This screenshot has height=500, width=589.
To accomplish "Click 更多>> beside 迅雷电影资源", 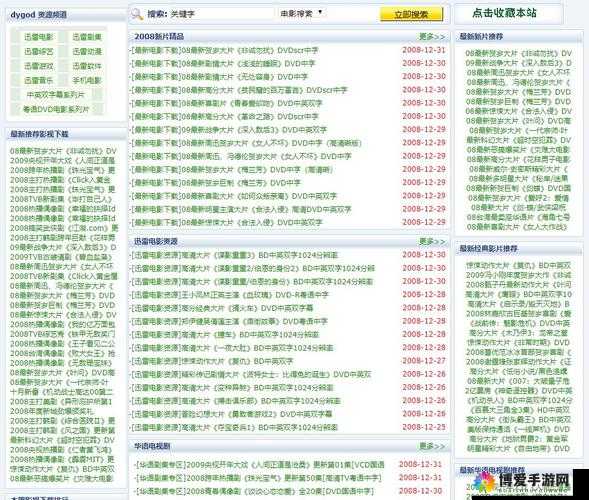I will pyautogui.click(x=432, y=242).
